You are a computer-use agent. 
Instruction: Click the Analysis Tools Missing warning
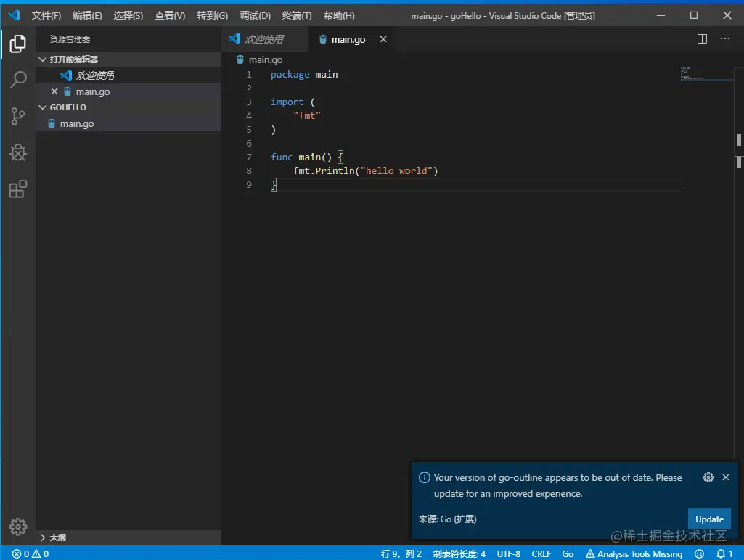pos(634,553)
